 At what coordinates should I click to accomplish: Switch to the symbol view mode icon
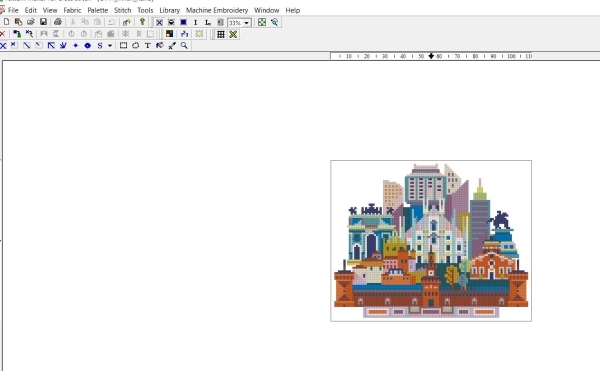click(171, 23)
